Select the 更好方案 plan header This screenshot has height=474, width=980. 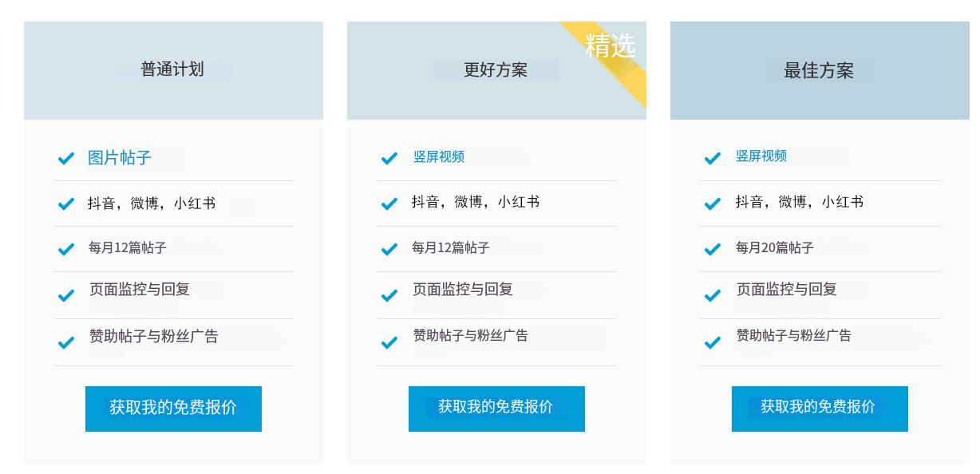click(x=496, y=70)
